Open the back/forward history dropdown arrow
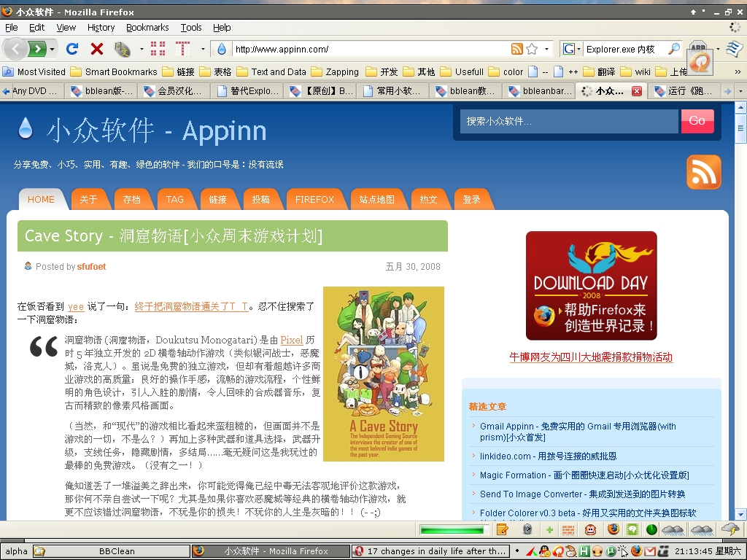The height and width of the screenshot is (560, 747). click(52, 49)
